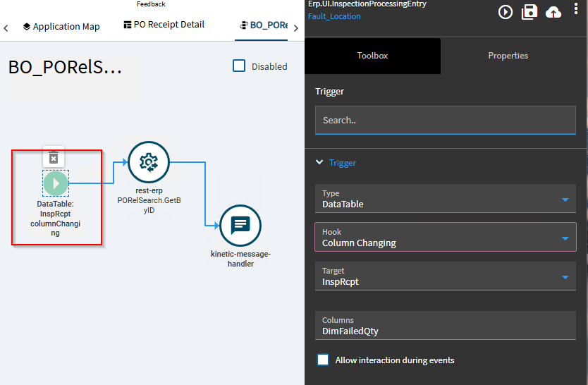Open the Type DataTable dropdown
Image resolution: width=588 pixels, height=385 pixels.
click(445, 199)
